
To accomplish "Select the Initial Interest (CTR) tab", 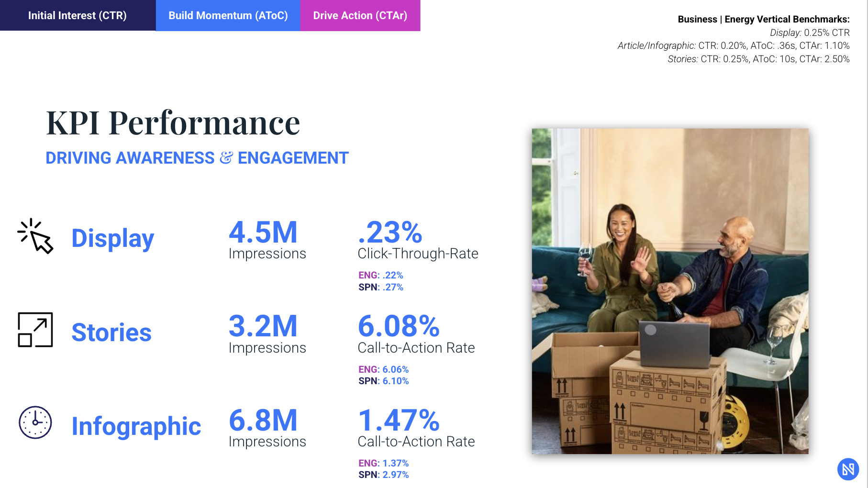I will pos(78,15).
